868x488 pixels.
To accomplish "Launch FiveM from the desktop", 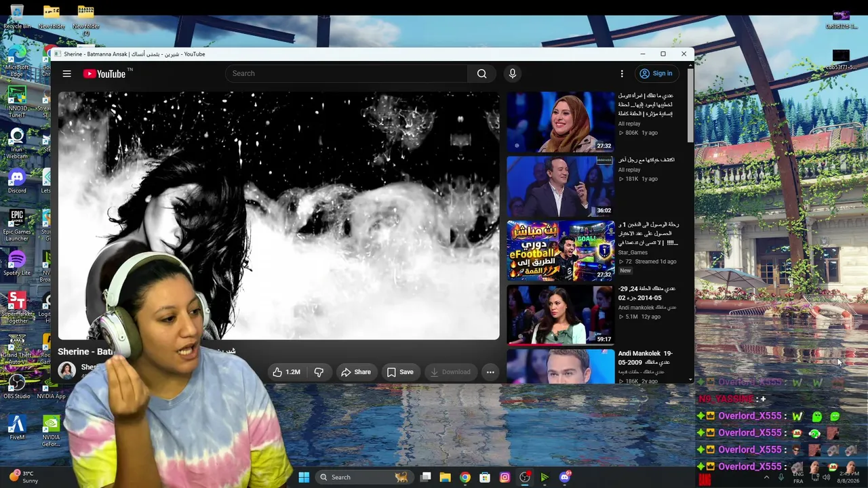I will [17, 428].
